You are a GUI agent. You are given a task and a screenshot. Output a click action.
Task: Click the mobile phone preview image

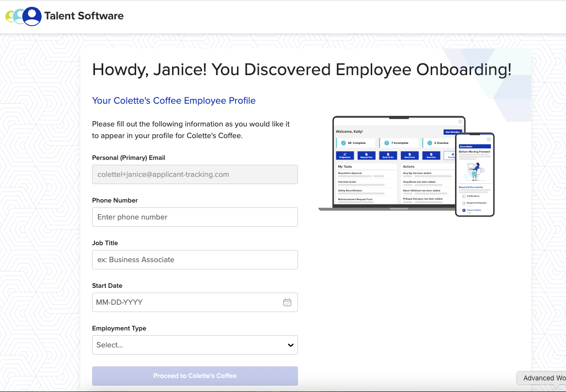[475, 175]
